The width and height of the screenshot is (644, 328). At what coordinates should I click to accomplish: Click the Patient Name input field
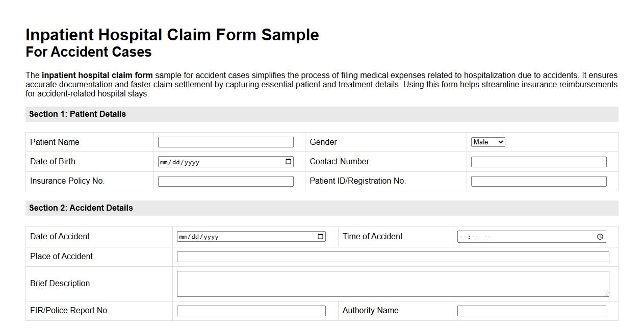[226, 141]
